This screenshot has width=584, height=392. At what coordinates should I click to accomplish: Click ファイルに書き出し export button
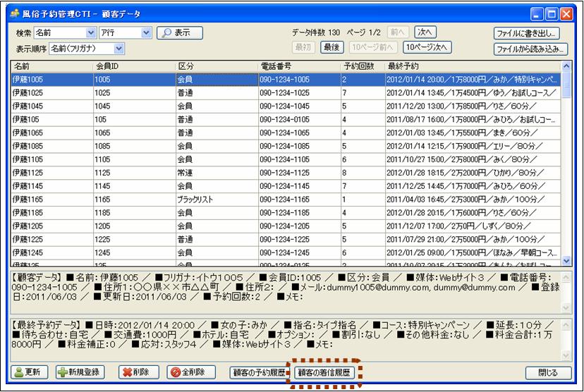(x=527, y=33)
